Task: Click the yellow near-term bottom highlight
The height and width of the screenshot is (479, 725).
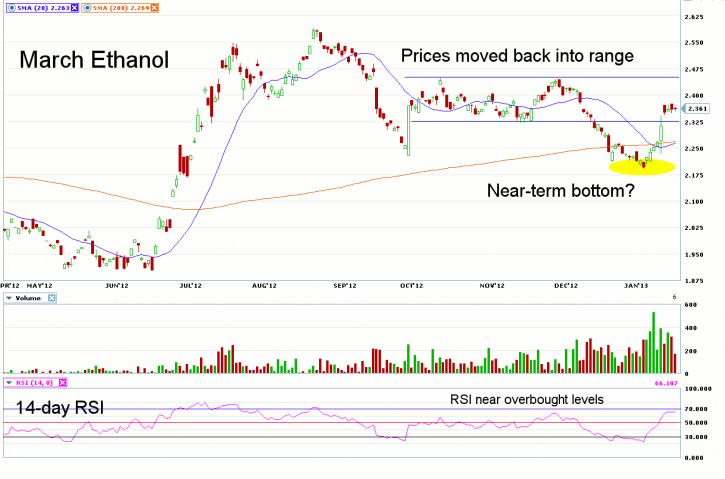Action: pyautogui.click(x=641, y=165)
